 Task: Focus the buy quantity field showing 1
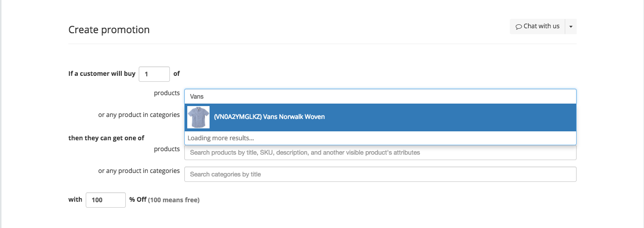coord(154,74)
